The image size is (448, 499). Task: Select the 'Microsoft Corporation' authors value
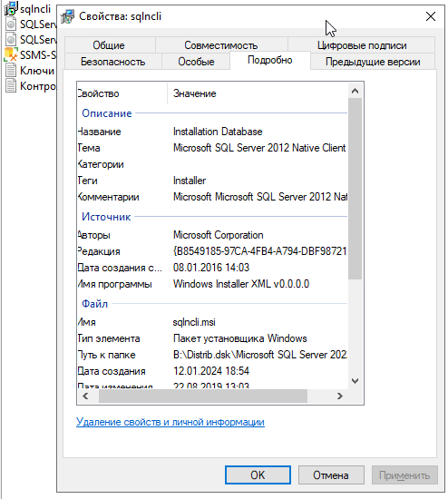click(x=218, y=235)
